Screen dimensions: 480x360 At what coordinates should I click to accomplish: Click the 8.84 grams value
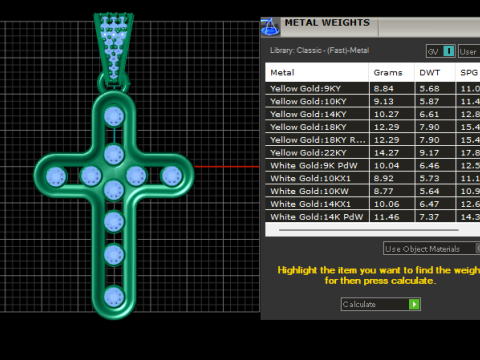[x=384, y=89]
